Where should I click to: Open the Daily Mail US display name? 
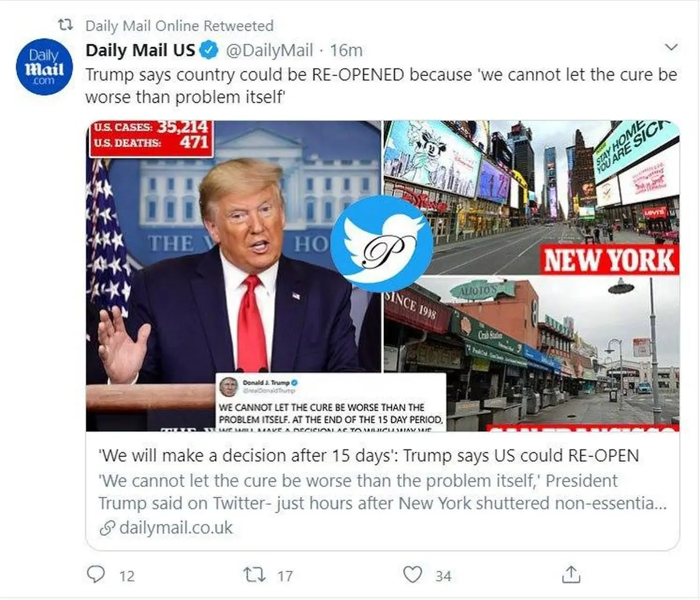point(140,50)
